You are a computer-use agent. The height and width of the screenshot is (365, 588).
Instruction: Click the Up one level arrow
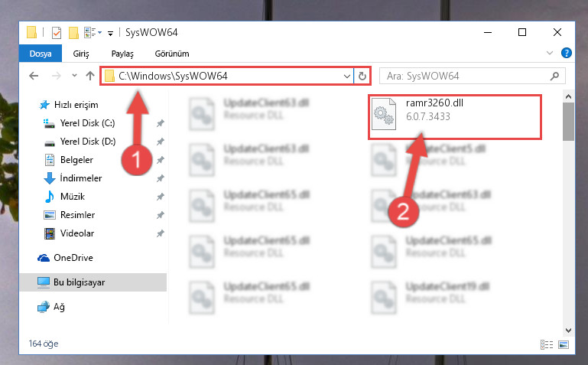90,77
